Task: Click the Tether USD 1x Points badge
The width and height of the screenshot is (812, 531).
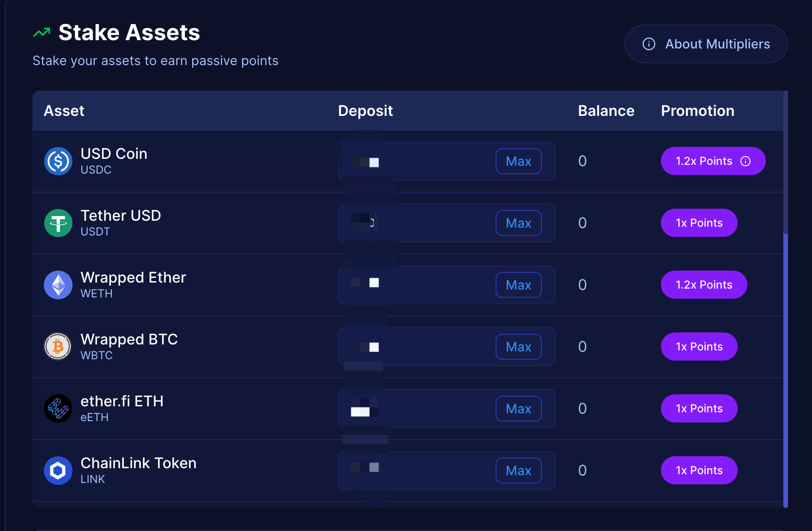Action: (699, 223)
